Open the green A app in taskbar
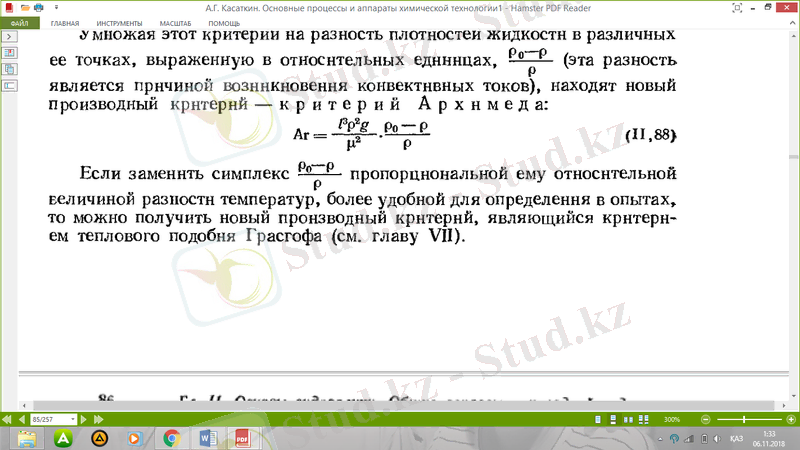The width and height of the screenshot is (800, 450). coord(63,439)
